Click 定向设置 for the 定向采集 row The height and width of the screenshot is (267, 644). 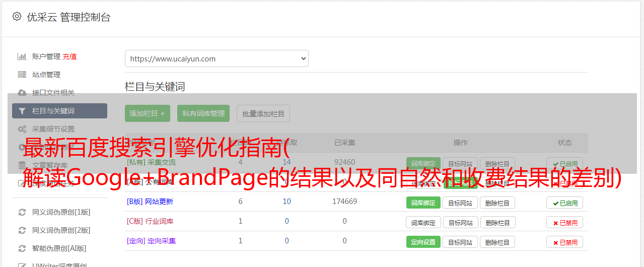(x=423, y=242)
